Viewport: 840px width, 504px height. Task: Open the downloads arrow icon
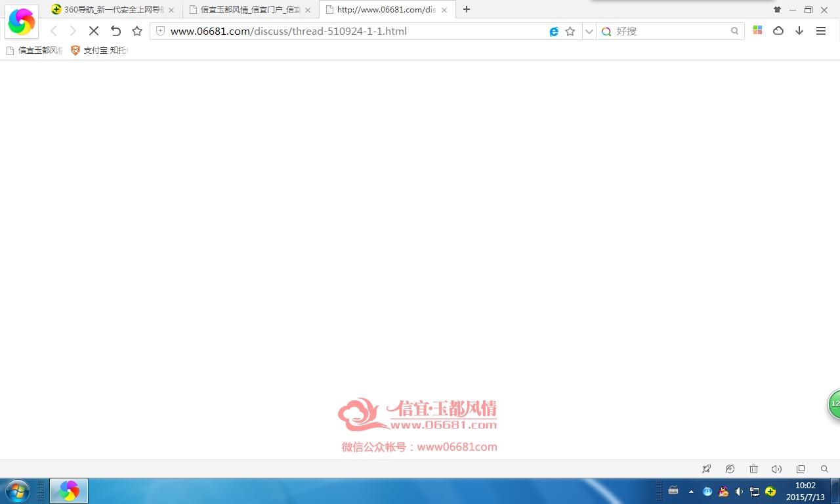click(799, 31)
